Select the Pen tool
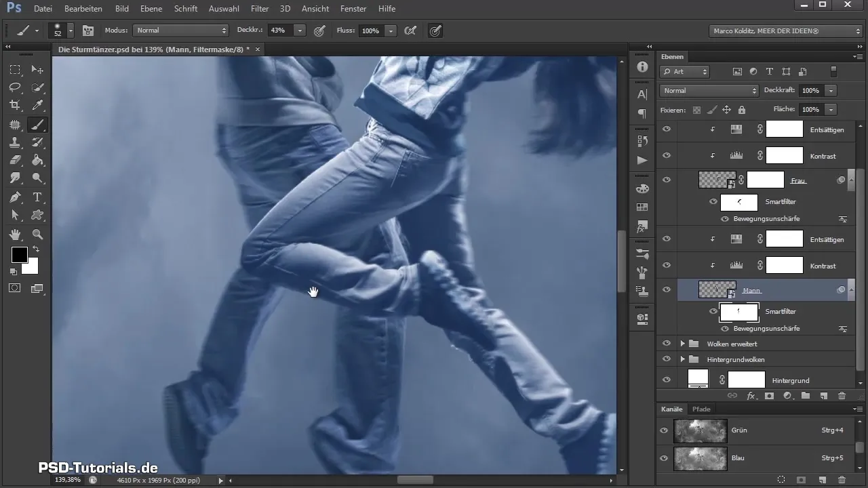 (x=15, y=197)
